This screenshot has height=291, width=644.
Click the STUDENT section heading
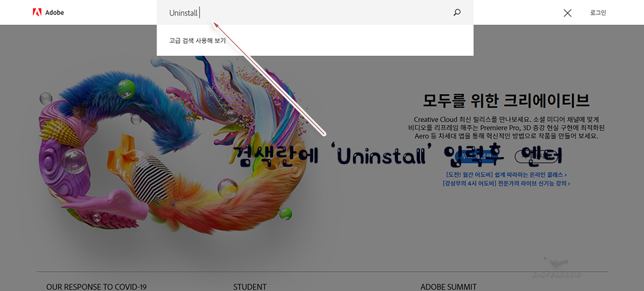(250, 287)
